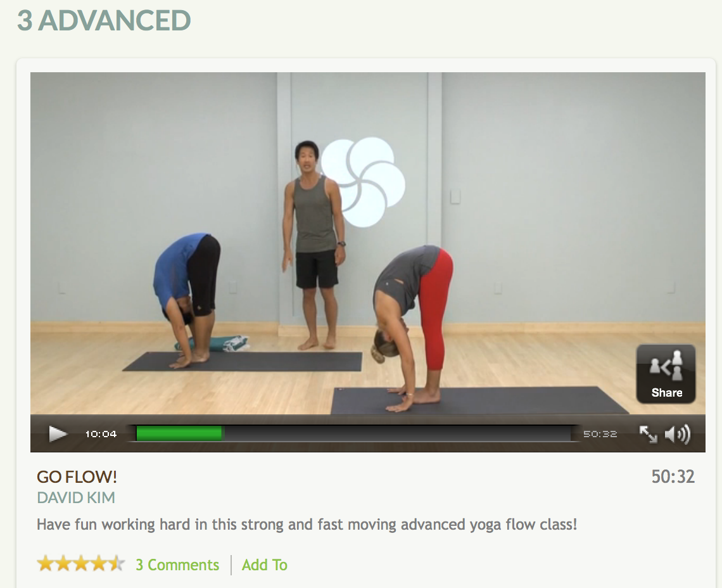Click the 50:32 duration beside the title
This screenshot has height=588, width=722.
pyautogui.click(x=673, y=476)
